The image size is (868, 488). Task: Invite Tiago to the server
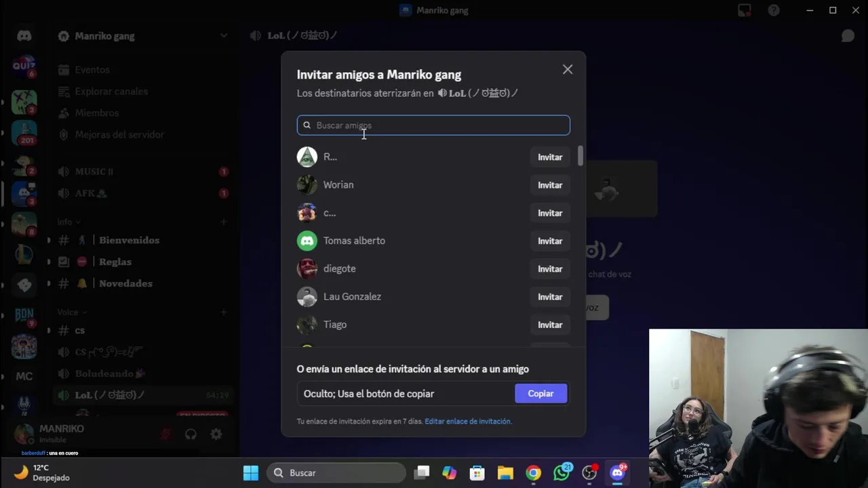[550, 325]
